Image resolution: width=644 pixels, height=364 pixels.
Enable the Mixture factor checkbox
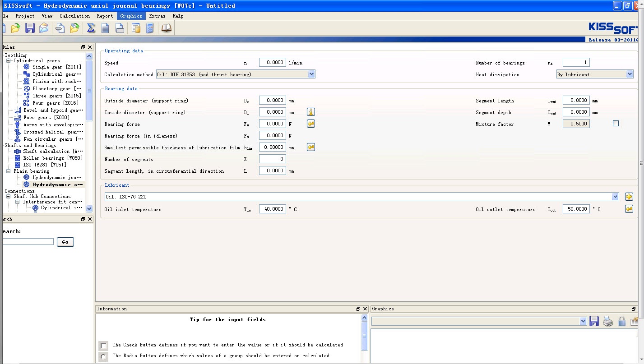[x=616, y=124]
